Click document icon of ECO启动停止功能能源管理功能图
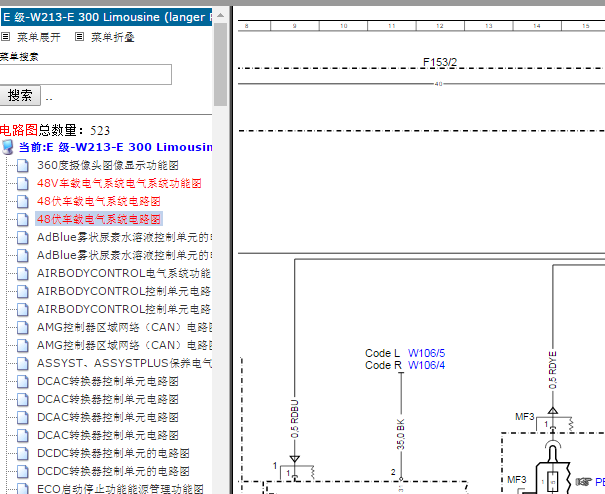This screenshot has height=494, width=605. coord(23,489)
